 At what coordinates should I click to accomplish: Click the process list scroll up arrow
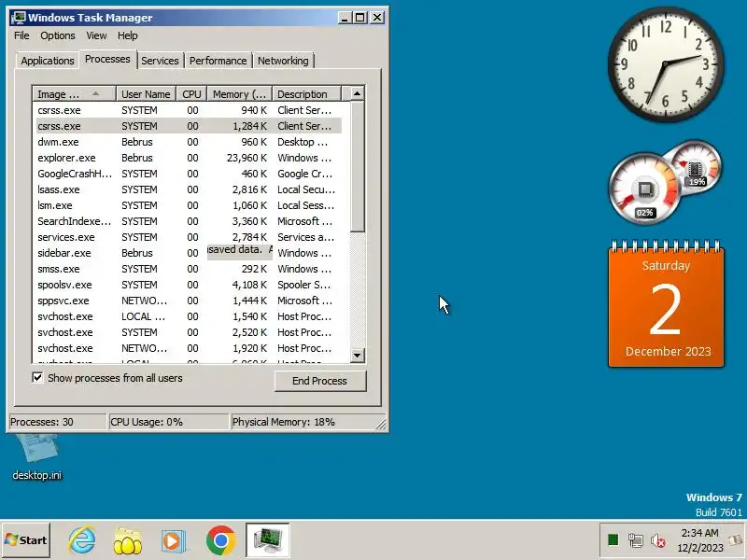[358, 93]
